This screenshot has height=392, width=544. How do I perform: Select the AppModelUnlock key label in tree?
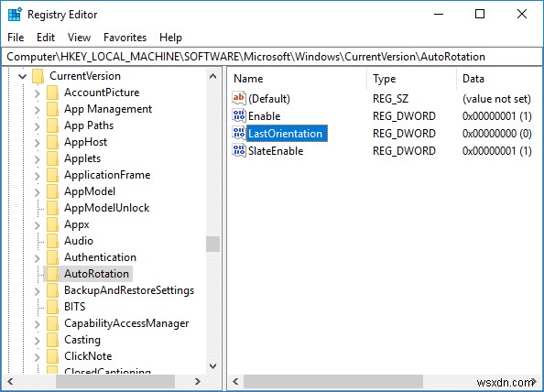coord(107,208)
